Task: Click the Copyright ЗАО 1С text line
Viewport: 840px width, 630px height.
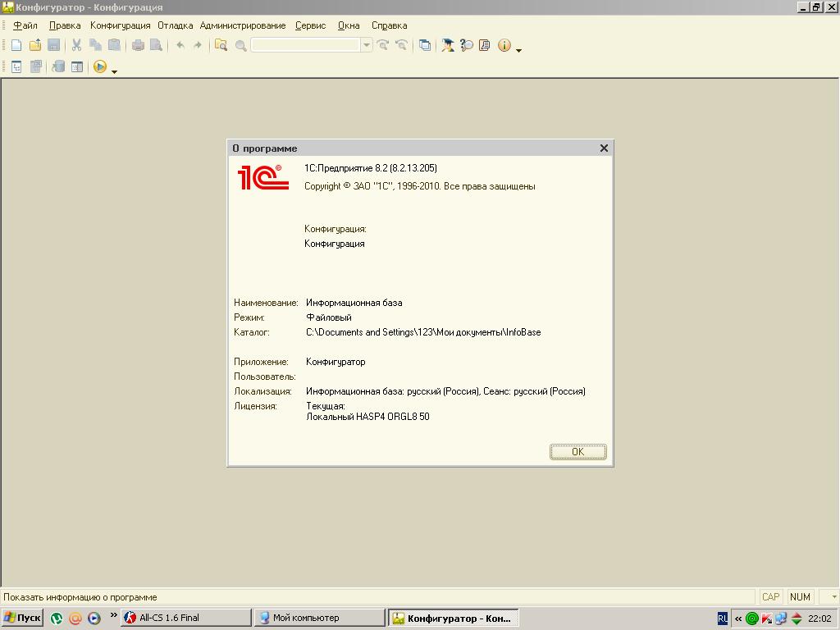Action: [x=420, y=186]
